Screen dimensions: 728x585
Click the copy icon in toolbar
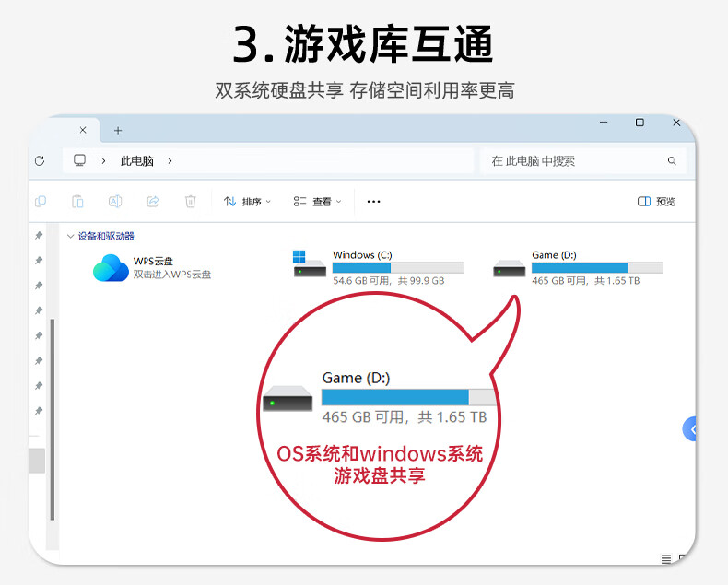point(41,202)
